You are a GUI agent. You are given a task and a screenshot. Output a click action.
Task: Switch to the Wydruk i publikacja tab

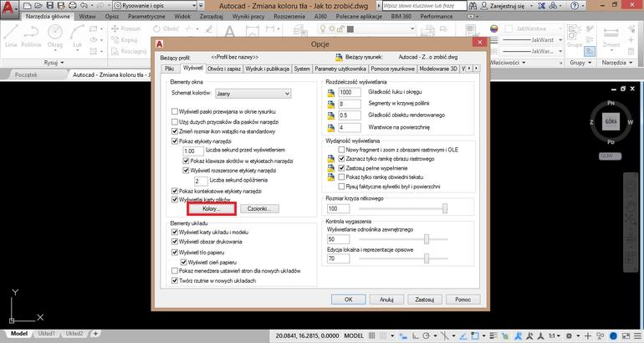[268, 69]
